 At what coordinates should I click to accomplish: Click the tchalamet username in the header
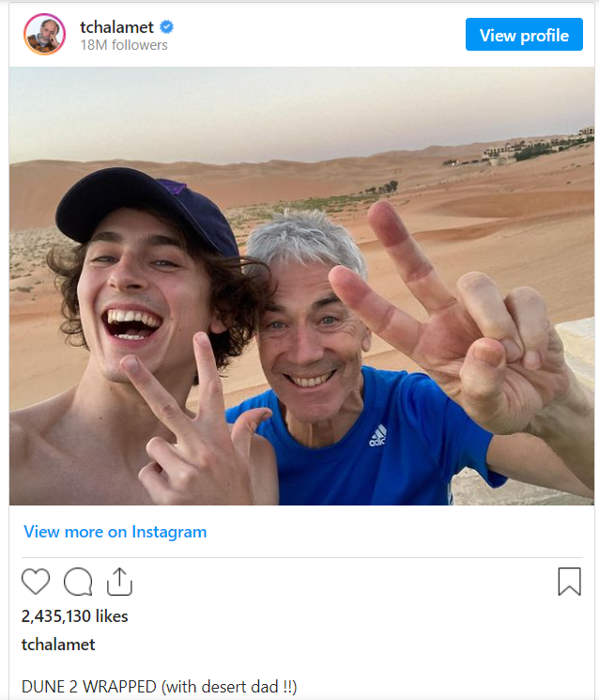click(116, 27)
